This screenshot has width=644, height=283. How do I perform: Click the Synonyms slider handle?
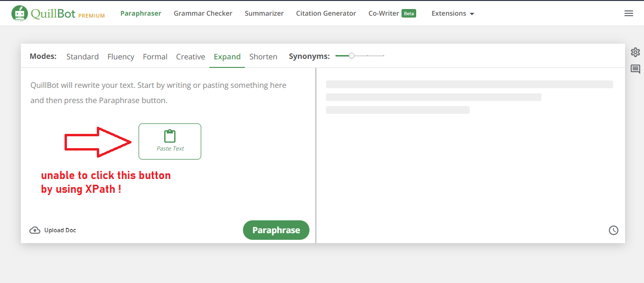pyautogui.click(x=352, y=56)
